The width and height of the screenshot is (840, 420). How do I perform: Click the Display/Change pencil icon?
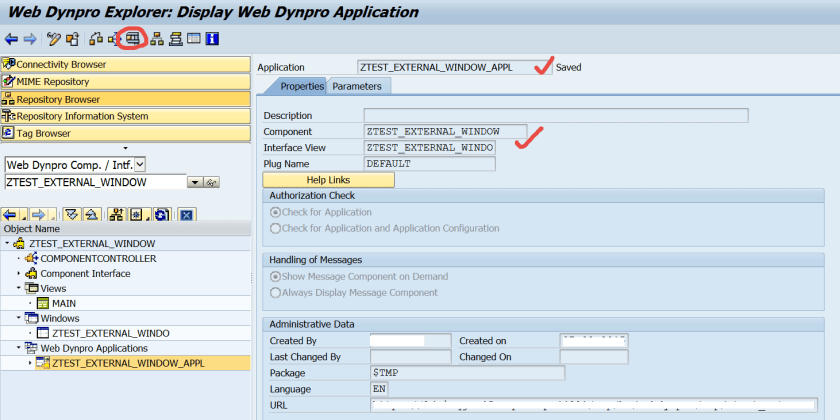pyautogui.click(x=53, y=39)
